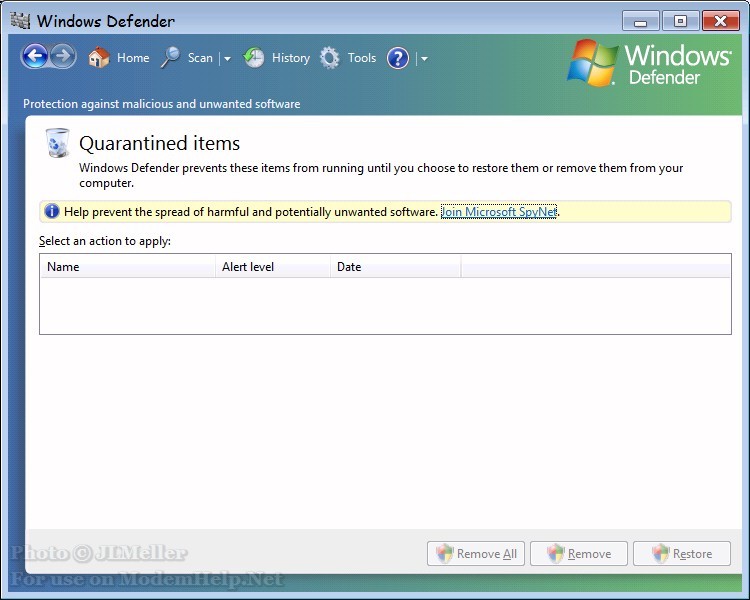Click the Remove All button
Image resolution: width=750 pixels, height=600 pixels.
(476, 554)
